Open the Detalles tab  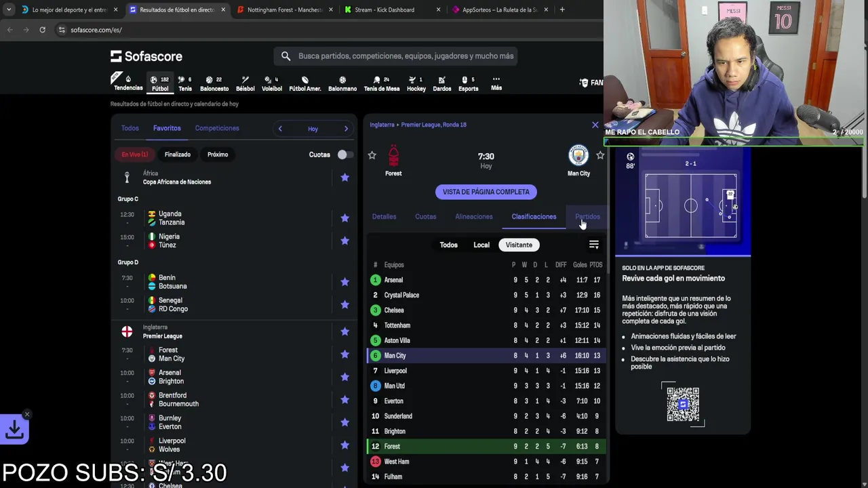pos(384,217)
